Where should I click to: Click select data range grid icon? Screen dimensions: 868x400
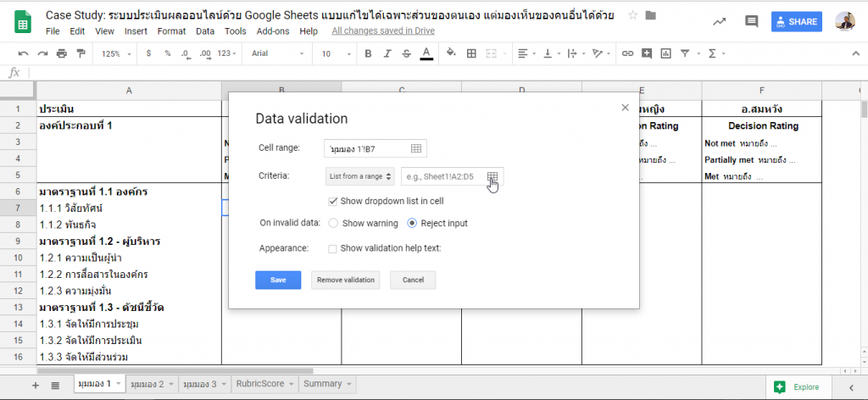point(492,176)
